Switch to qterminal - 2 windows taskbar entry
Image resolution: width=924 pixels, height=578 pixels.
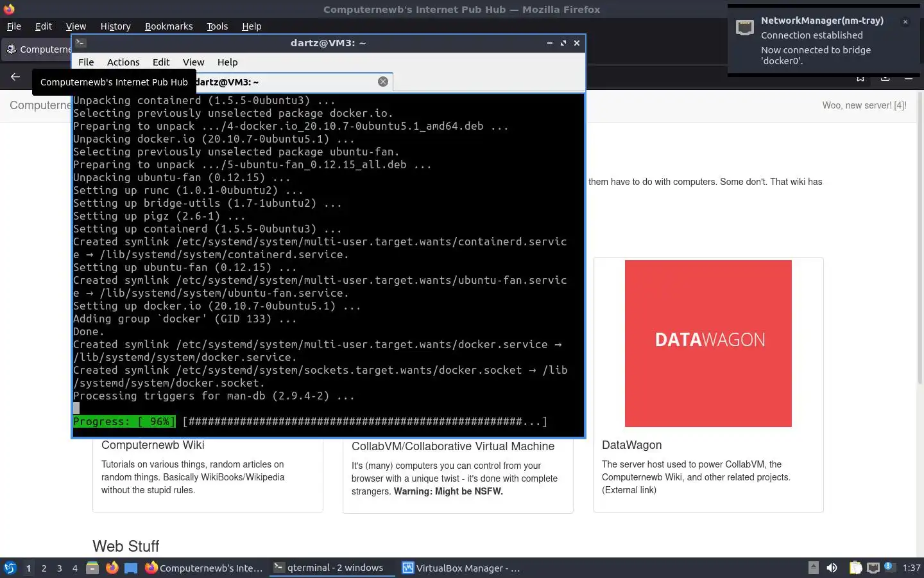pyautogui.click(x=332, y=568)
